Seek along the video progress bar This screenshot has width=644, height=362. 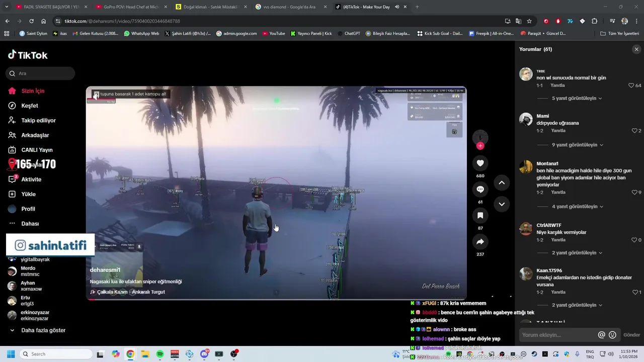(x=276, y=299)
